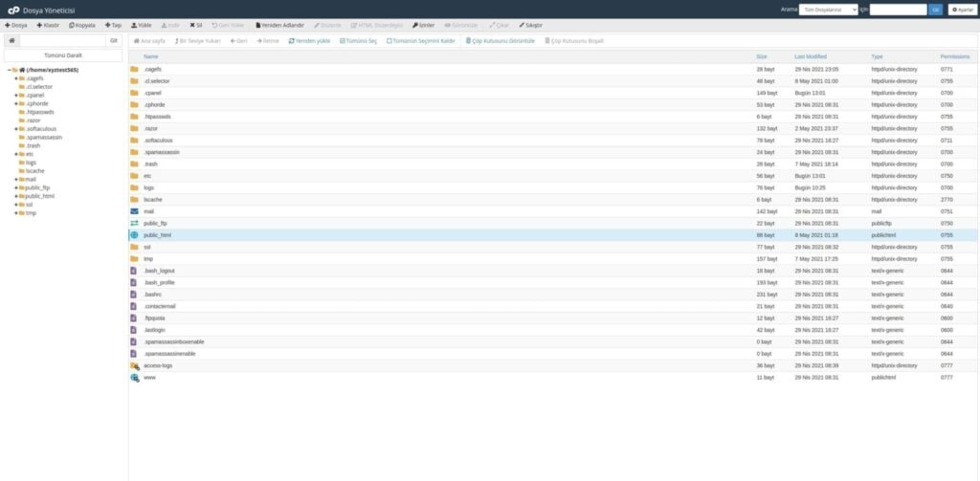Click the Görüntüle view tool
Screen dimensions: 980x481
point(461,26)
